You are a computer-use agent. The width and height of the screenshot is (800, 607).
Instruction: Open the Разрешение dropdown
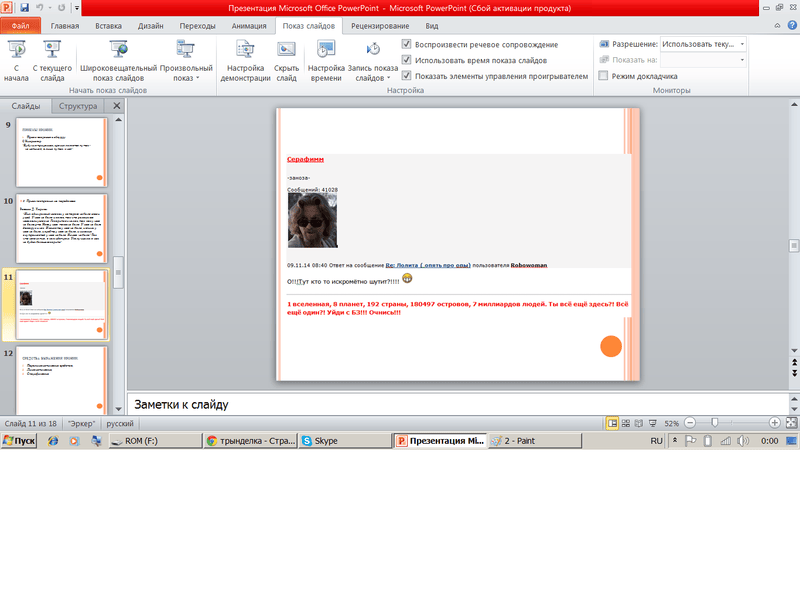pos(741,45)
